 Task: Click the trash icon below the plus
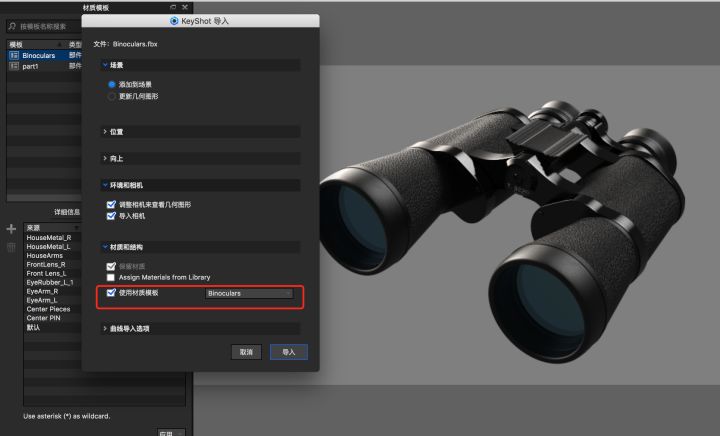(11, 248)
